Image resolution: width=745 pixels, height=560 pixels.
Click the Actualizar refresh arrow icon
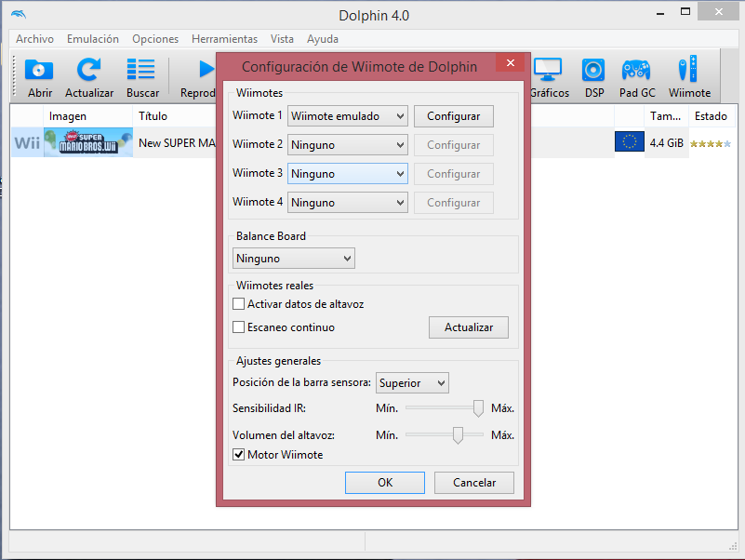pyautogui.click(x=89, y=70)
